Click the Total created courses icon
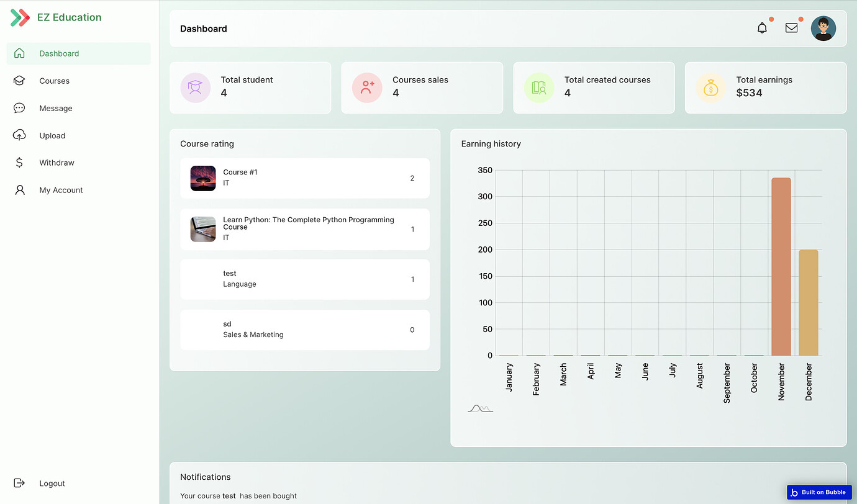This screenshot has width=857, height=504. tap(538, 88)
